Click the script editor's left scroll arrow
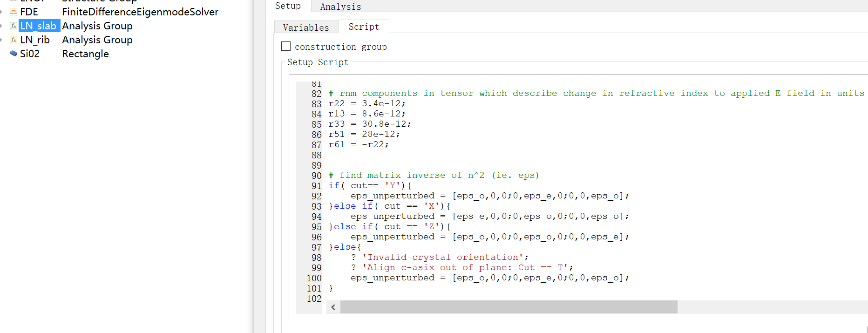The height and width of the screenshot is (333, 868). tap(333, 307)
